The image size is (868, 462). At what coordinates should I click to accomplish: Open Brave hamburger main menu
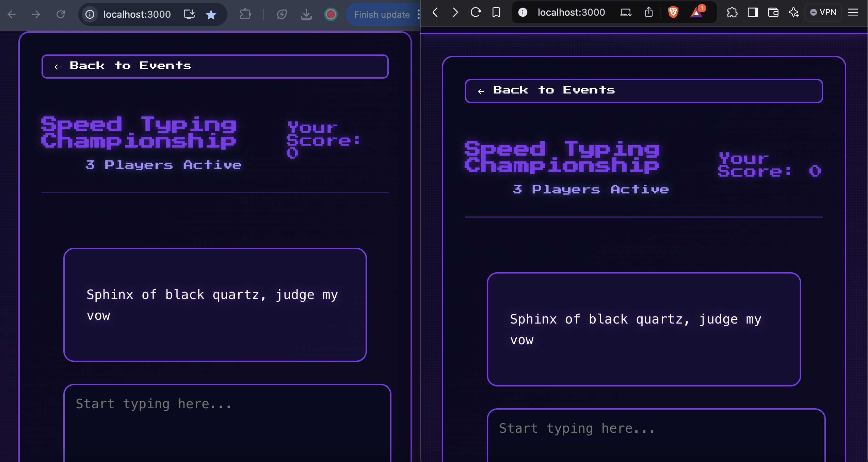click(853, 13)
